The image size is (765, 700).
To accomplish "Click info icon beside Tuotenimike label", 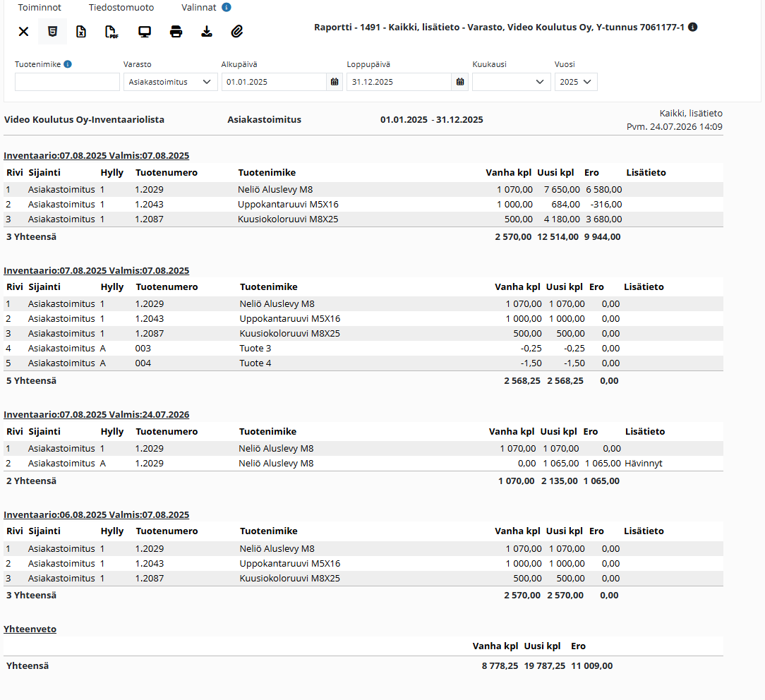I will coord(68,64).
